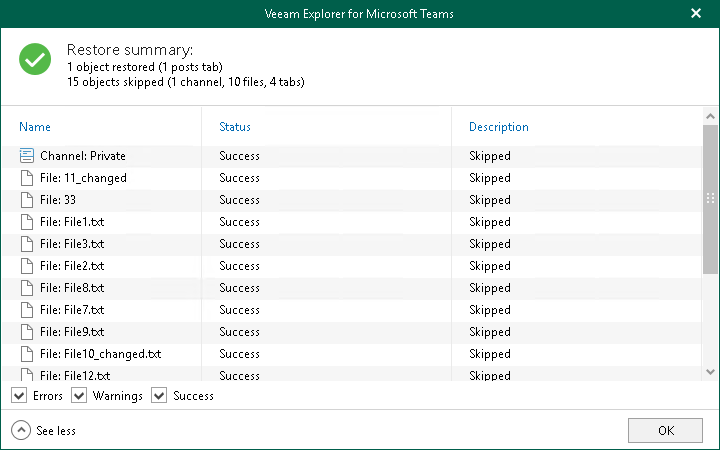This screenshot has height=450, width=720.
Task: Click the file icon next to File: 33
Action: (26, 200)
